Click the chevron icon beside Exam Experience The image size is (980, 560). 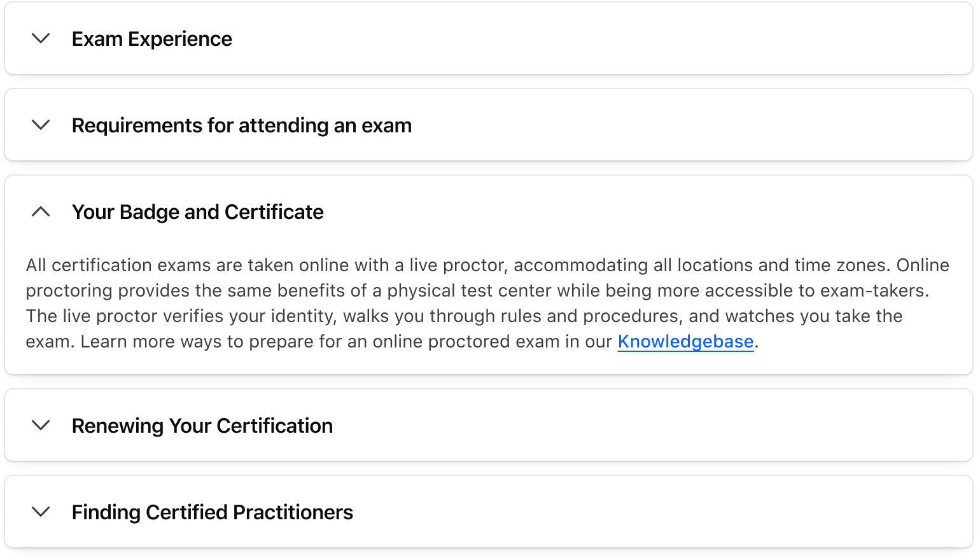coord(41,39)
